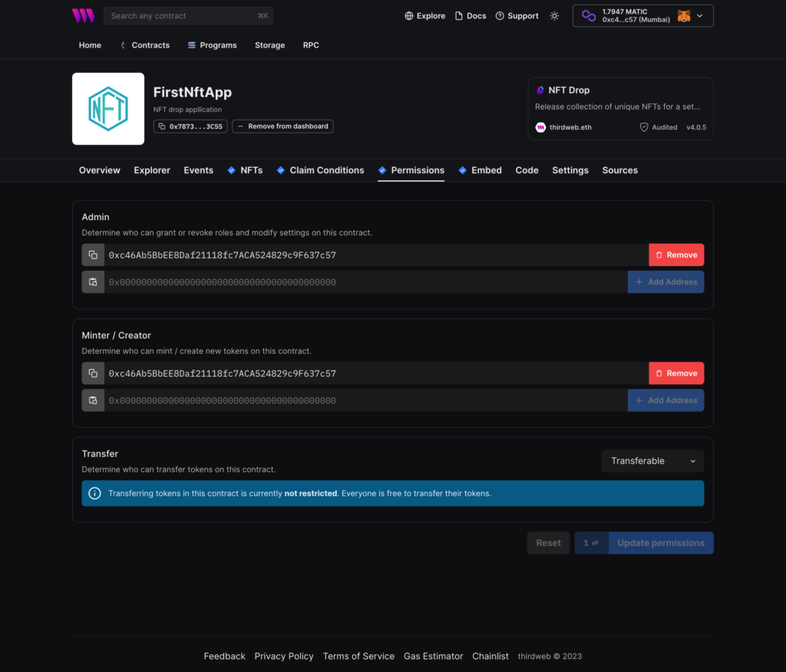Viewport: 786px width, 672px height.
Task: Click Add Address in Admin section
Action: point(665,282)
